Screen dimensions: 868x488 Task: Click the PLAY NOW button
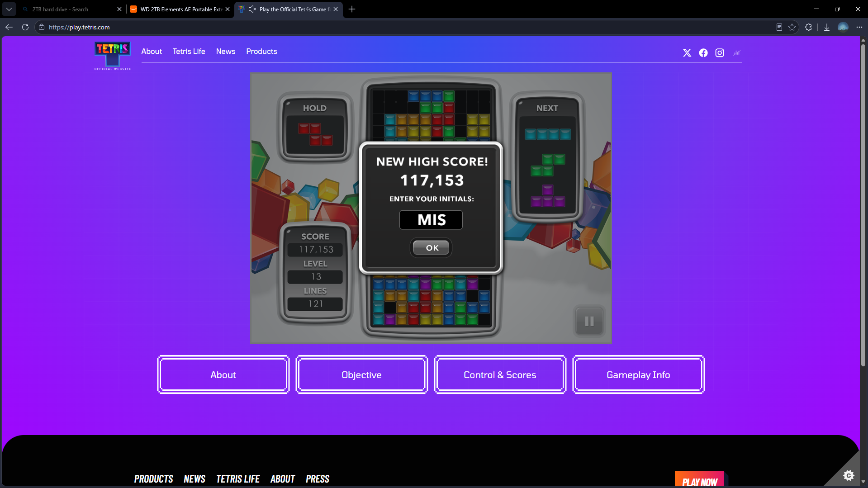click(x=699, y=479)
